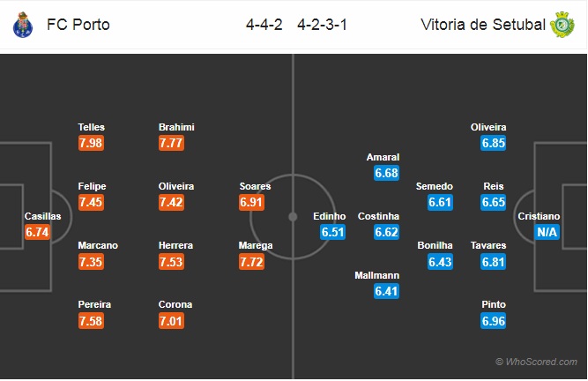The image size is (588, 381).
Task: Select Brahimi's 7.77 rating badge
Action: (171, 143)
